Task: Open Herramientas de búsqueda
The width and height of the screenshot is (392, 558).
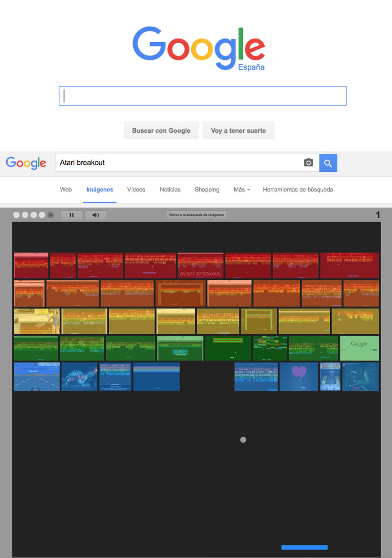Action: 298,190
